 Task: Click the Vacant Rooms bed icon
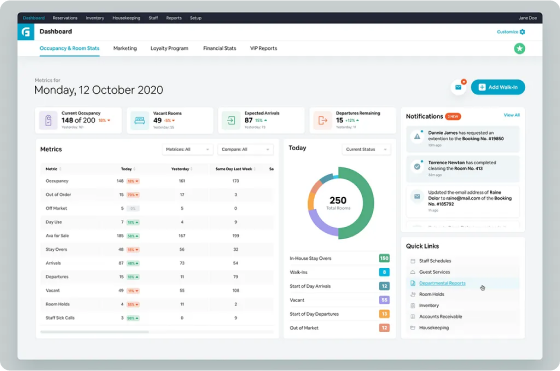click(x=140, y=120)
